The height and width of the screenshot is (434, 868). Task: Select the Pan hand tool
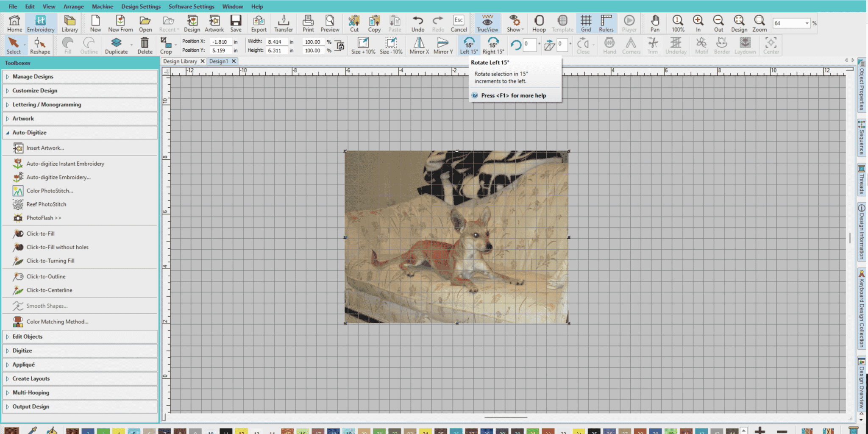click(655, 23)
